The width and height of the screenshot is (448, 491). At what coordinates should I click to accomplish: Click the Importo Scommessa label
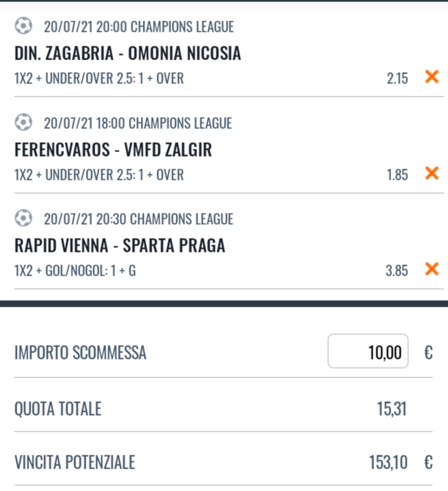coord(81,353)
